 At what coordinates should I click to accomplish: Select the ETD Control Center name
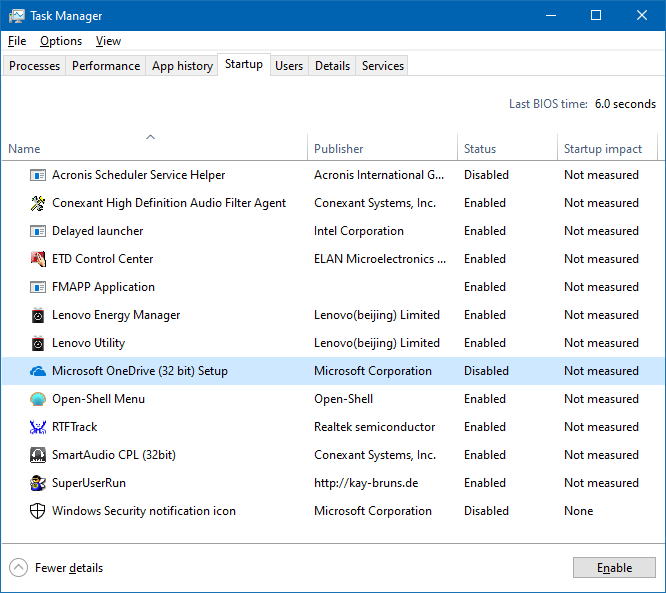tap(102, 259)
